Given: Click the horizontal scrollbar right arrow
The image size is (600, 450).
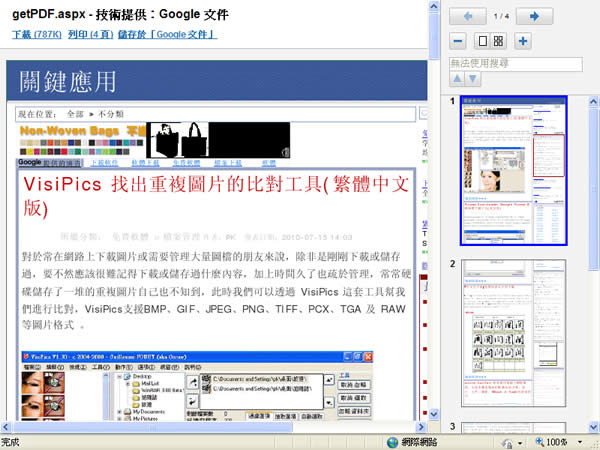Looking at the screenshot, I should click(x=421, y=427).
